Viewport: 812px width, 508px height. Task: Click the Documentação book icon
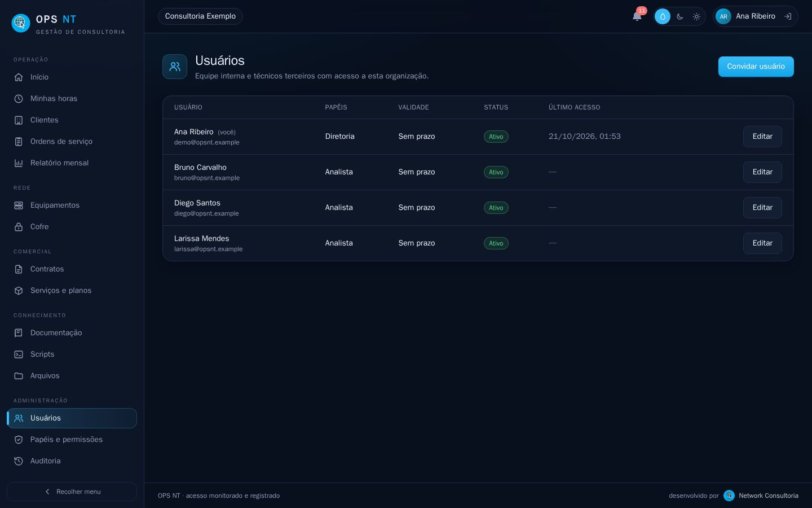[x=19, y=333]
